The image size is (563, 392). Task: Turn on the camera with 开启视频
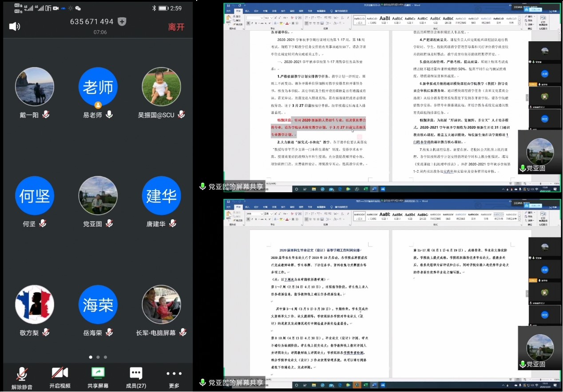click(x=60, y=377)
